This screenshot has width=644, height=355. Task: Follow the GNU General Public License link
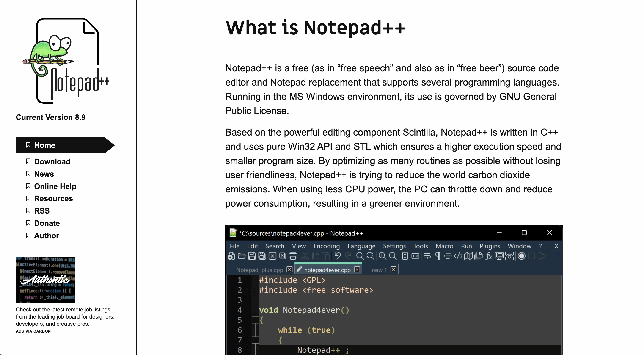[528, 96]
